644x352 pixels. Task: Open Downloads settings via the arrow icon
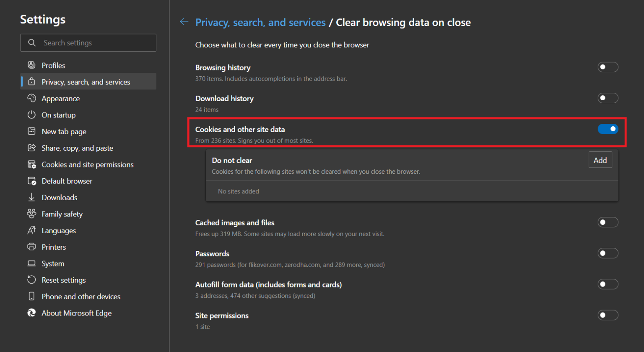click(31, 197)
